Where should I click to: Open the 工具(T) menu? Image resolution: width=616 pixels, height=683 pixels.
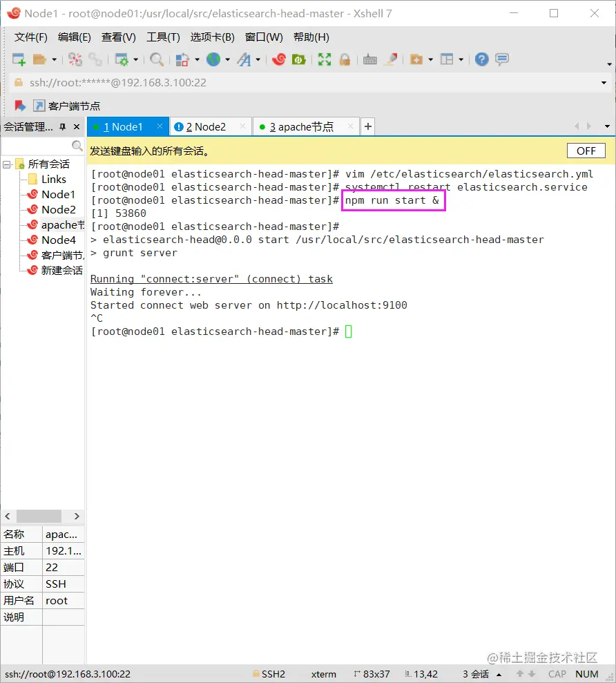click(x=163, y=37)
